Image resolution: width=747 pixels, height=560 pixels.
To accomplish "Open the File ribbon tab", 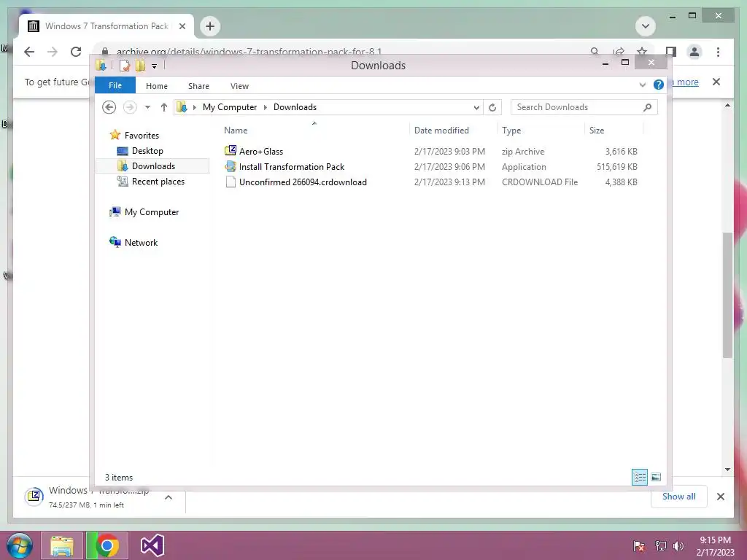I will point(115,85).
